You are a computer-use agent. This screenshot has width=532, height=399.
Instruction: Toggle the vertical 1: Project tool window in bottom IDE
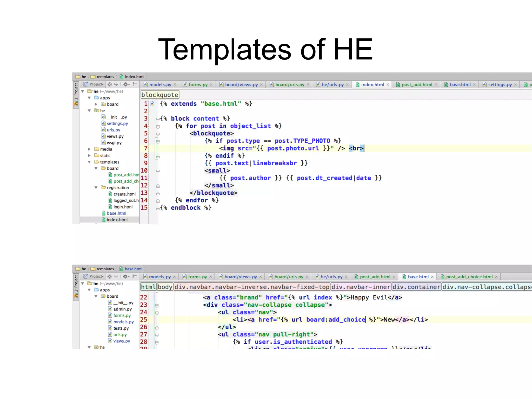(x=76, y=287)
